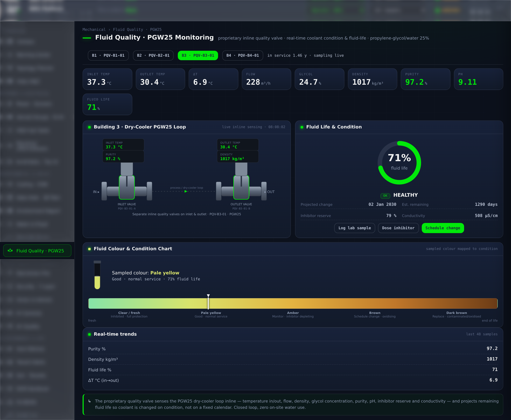Click the sampled colour test tube icon
The height and width of the screenshot is (420, 511).
click(x=97, y=275)
